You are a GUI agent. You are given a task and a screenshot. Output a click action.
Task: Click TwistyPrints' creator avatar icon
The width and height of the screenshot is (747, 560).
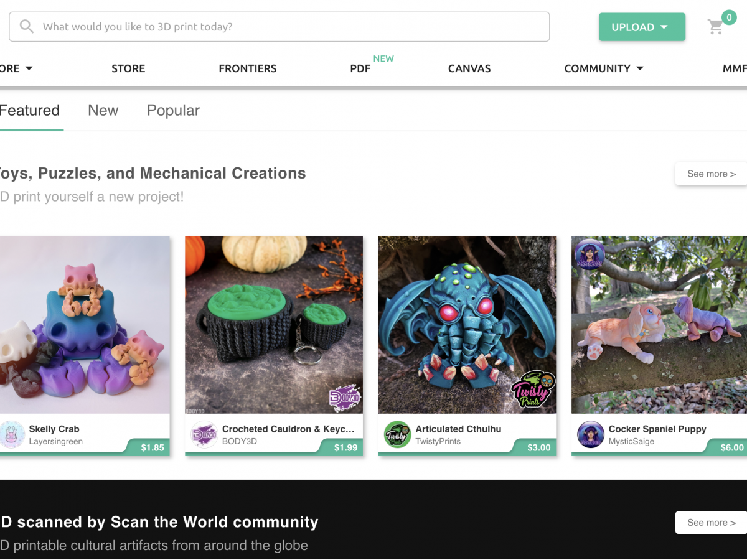click(398, 435)
